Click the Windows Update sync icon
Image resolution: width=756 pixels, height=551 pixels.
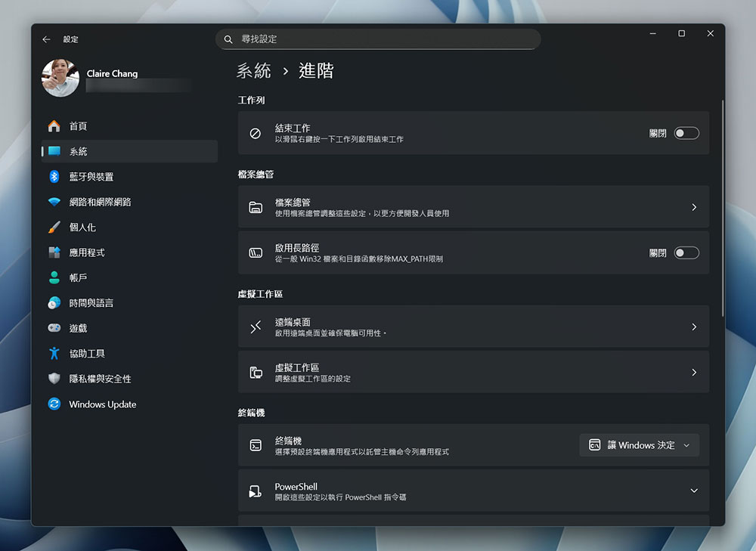coord(54,404)
